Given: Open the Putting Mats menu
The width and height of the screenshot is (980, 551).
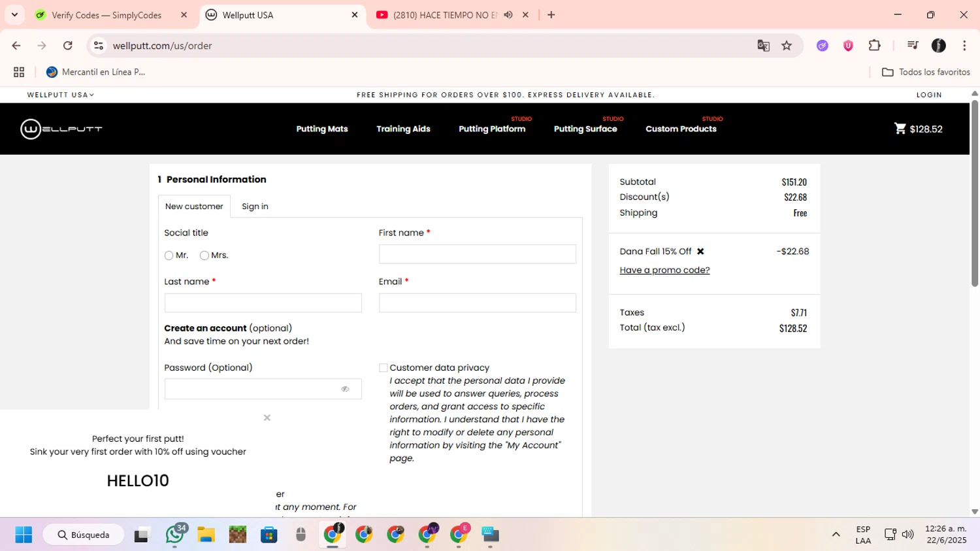Looking at the screenshot, I should [322, 129].
